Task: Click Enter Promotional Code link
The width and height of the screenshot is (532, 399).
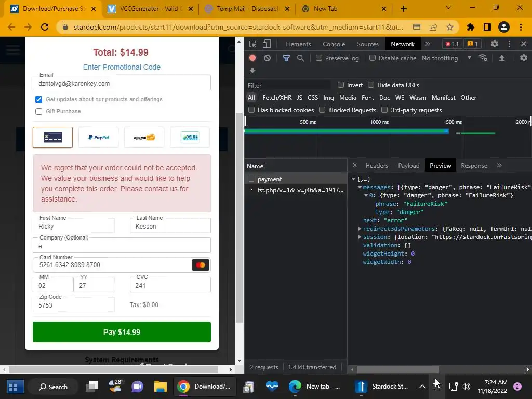Action: tap(122, 67)
